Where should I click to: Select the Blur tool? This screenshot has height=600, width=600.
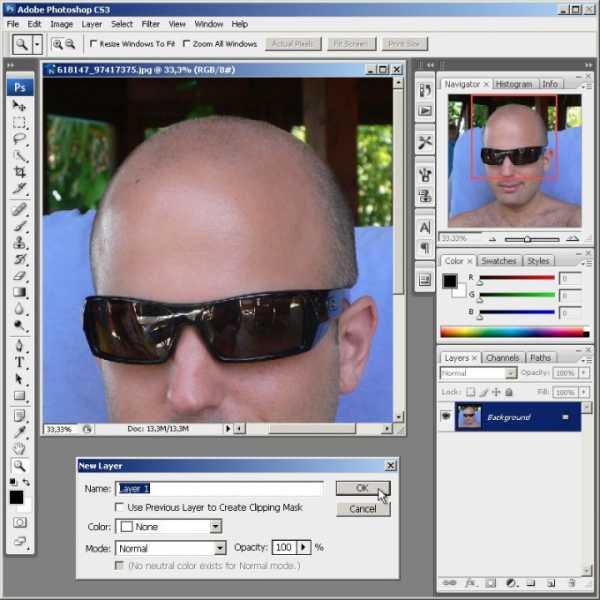point(19,308)
